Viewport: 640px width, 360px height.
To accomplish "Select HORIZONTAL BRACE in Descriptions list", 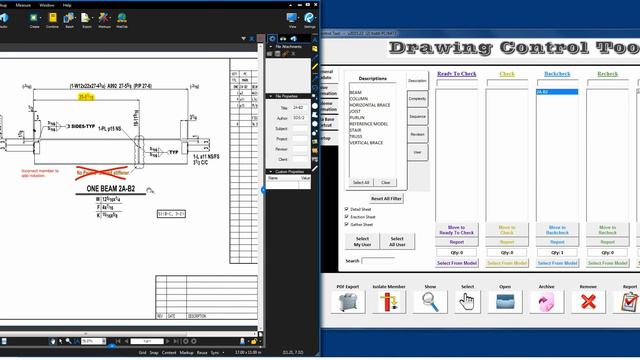I will point(370,105).
